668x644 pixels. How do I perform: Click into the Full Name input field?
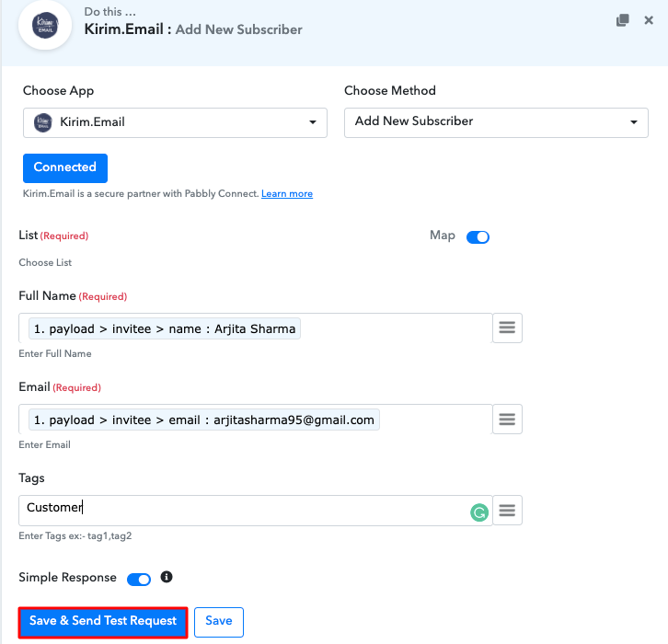(256, 328)
